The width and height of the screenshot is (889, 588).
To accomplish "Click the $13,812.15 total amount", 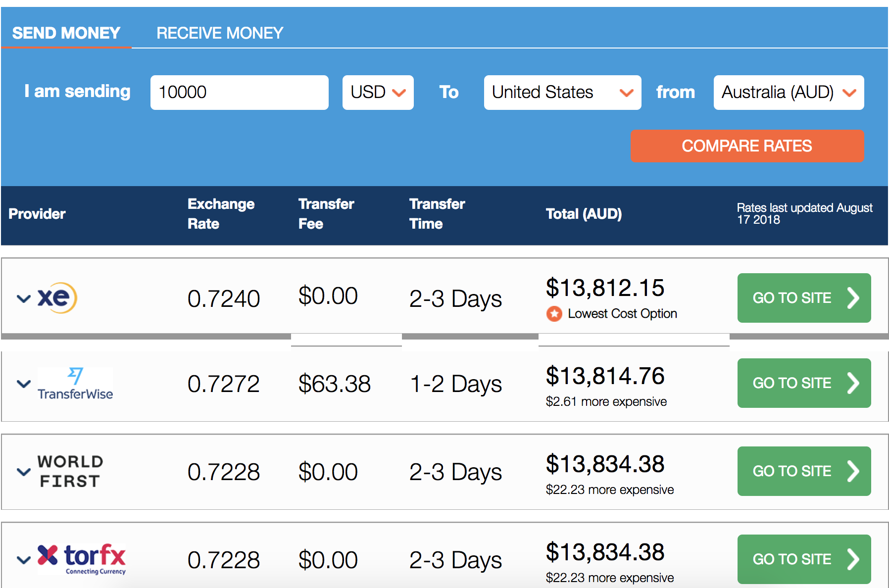I will point(605,288).
